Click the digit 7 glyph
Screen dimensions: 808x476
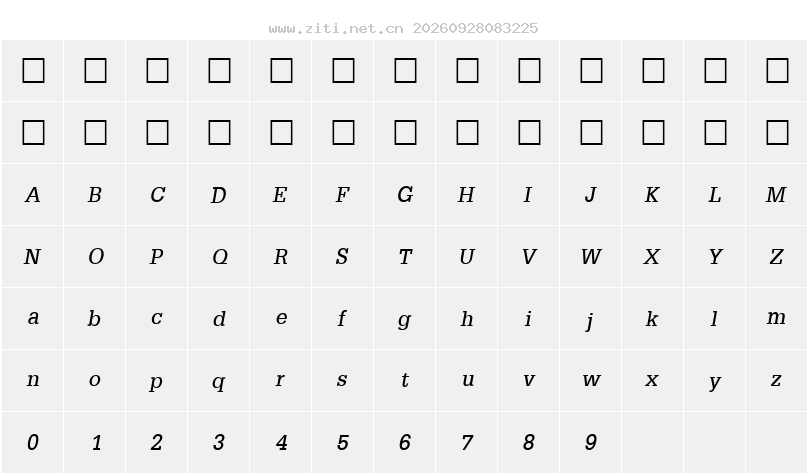click(467, 443)
